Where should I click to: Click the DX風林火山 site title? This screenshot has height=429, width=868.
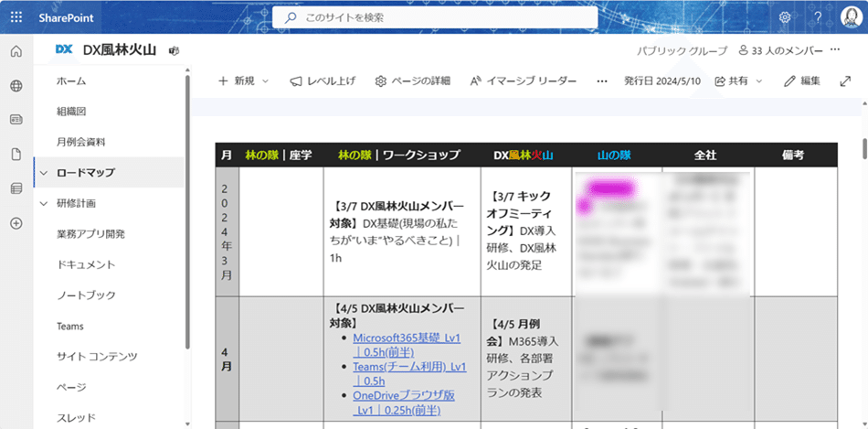[120, 50]
